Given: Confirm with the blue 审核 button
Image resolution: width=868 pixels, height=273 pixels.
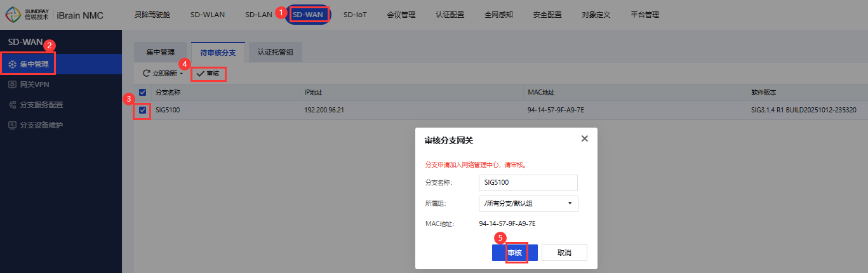Looking at the screenshot, I should pos(514,253).
